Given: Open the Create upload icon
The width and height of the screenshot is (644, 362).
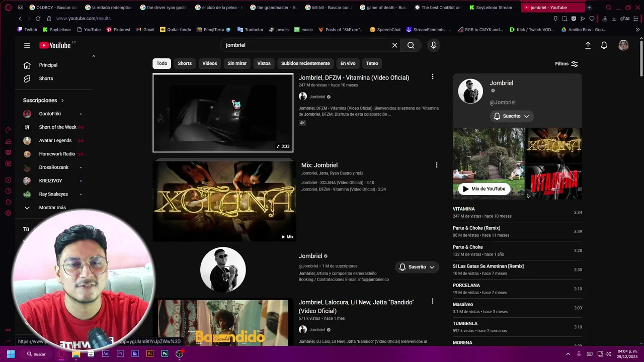Looking at the screenshot, I should pos(588,45).
